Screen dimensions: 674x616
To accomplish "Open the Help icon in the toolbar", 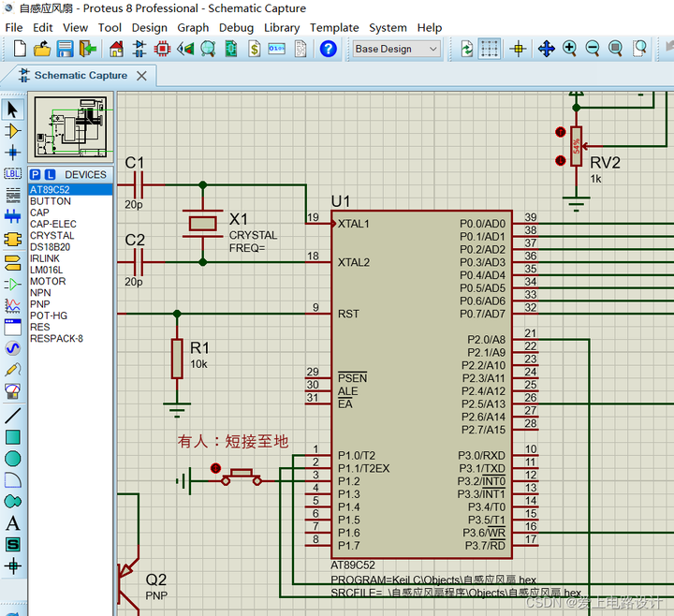I will click(x=328, y=49).
